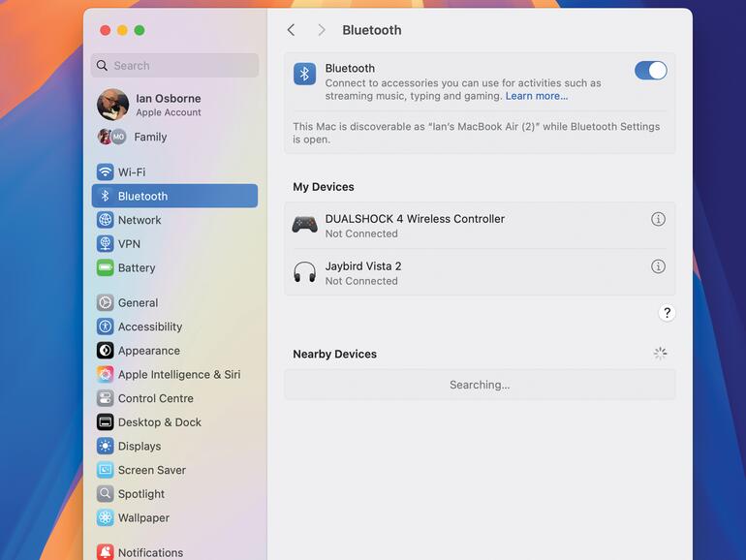Show info for DUALSHOCK 4 Wireless Controller
The image size is (746, 560).
pyautogui.click(x=658, y=219)
